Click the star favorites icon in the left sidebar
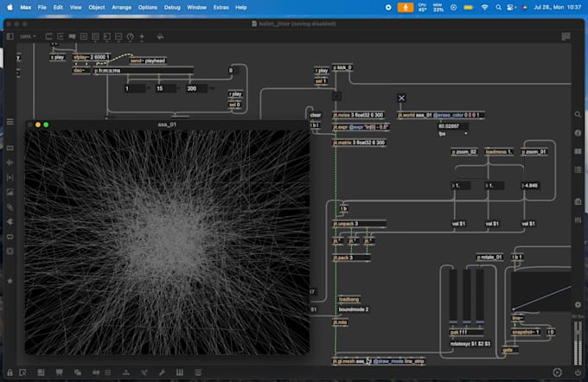 [x=10, y=280]
